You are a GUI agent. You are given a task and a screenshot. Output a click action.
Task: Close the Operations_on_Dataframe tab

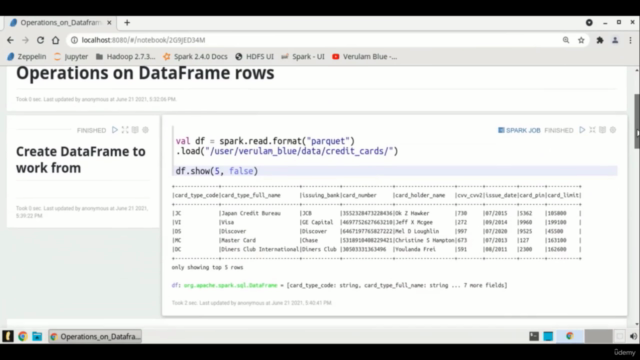pyautogui.click(x=109, y=22)
